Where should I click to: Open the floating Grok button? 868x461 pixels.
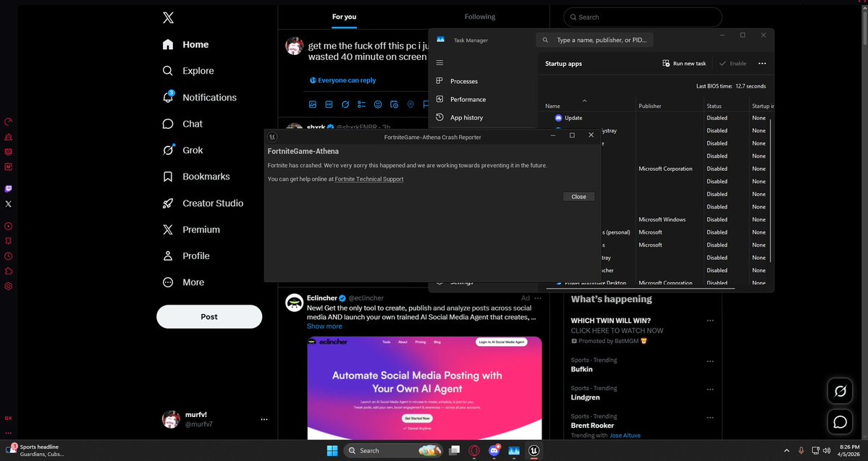pyautogui.click(x=840, y=392)
